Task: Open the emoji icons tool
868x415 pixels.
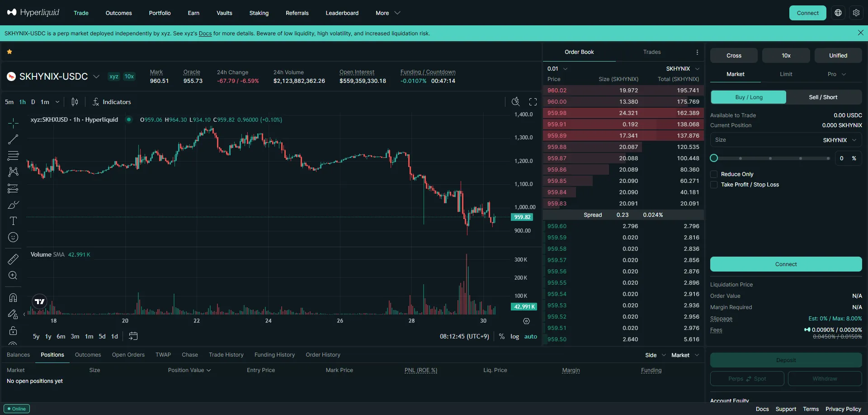Action: point(13,237)
